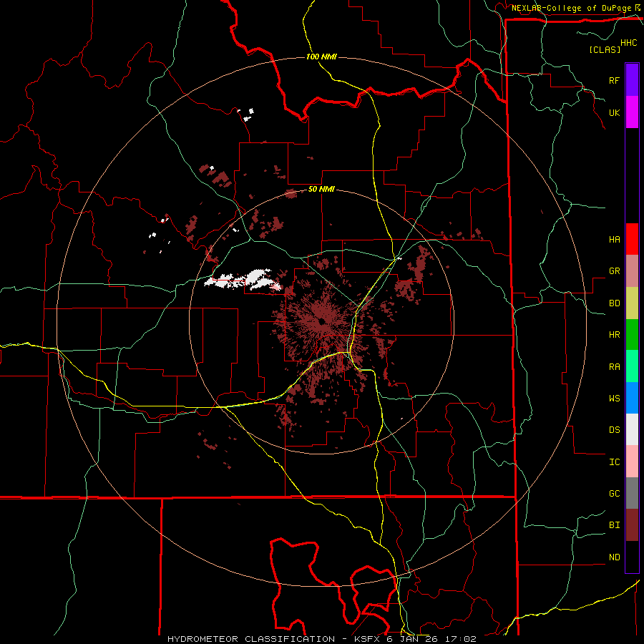
Task: Click the GC gray legend swatch
Action: (632, 493)
